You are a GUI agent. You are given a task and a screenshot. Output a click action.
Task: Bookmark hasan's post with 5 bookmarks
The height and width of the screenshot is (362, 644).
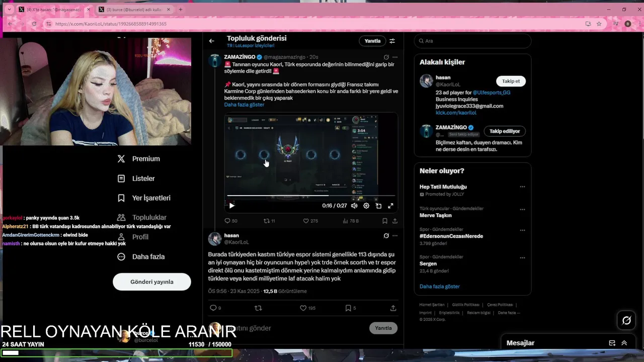pyautogui.click(x=351, y=308)
